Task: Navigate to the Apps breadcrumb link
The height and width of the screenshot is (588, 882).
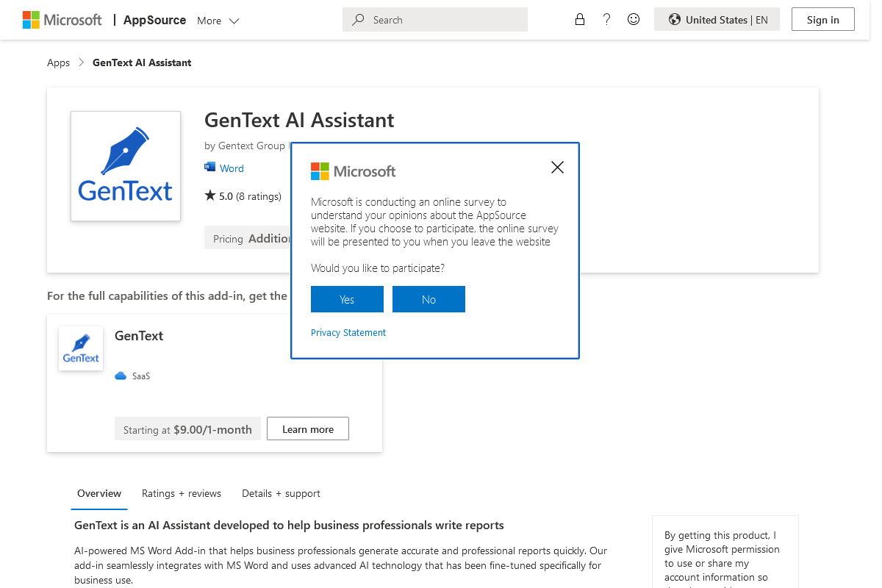Action: click(x=58, y=62)
